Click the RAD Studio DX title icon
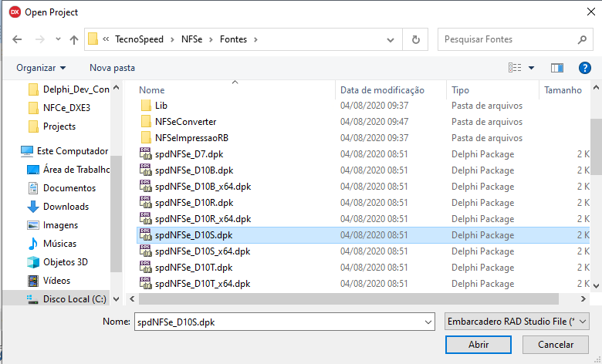The width and height of the screenshot is (602, 364). (x=15, y=12)
